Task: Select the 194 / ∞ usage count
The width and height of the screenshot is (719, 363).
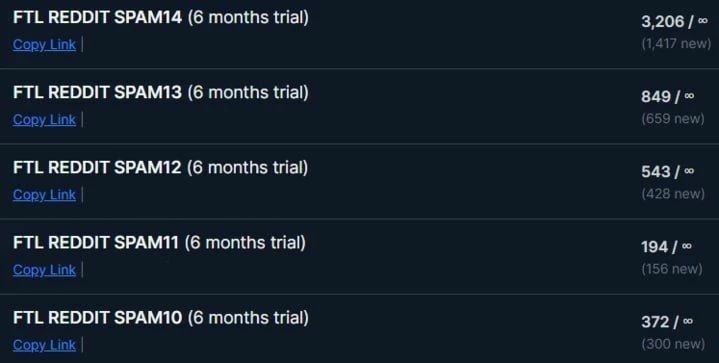Action: point(666,247)
